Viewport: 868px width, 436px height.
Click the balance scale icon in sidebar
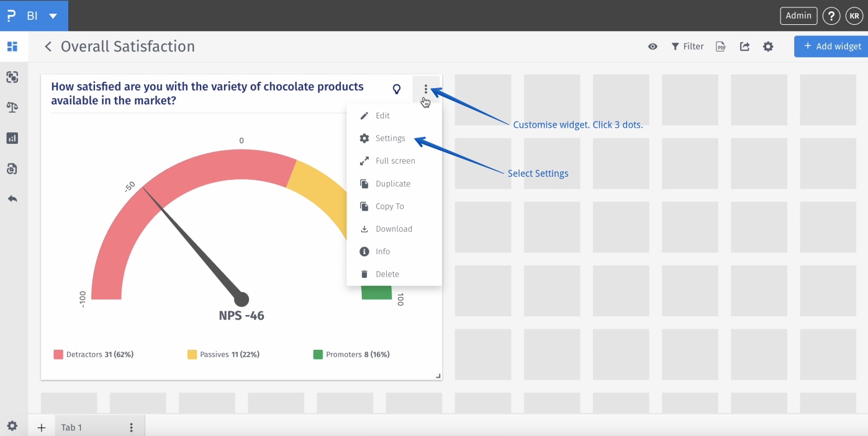coord(12,107)
